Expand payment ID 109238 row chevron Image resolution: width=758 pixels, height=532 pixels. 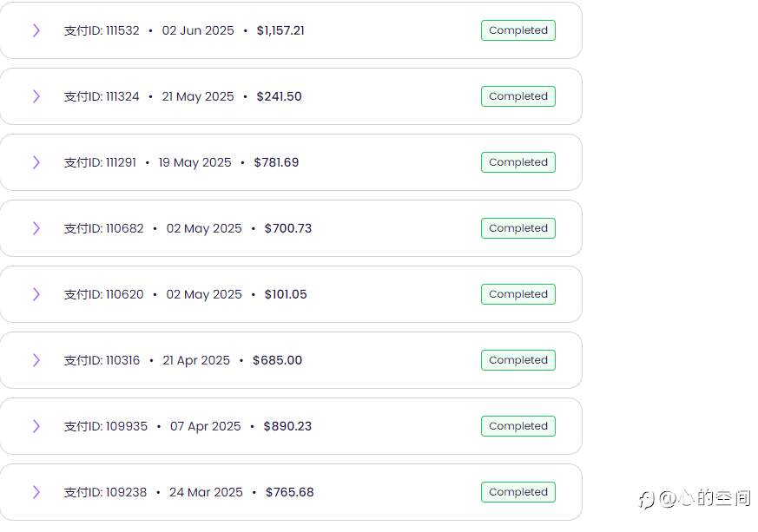click(36, 492)
